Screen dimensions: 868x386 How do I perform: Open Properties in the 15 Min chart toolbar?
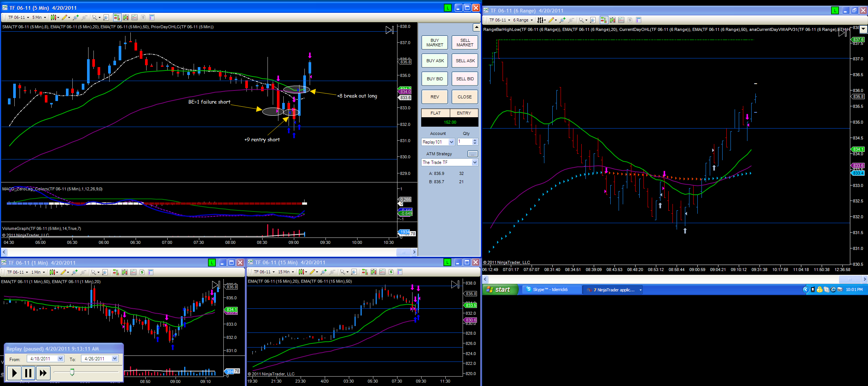point(400,272)
